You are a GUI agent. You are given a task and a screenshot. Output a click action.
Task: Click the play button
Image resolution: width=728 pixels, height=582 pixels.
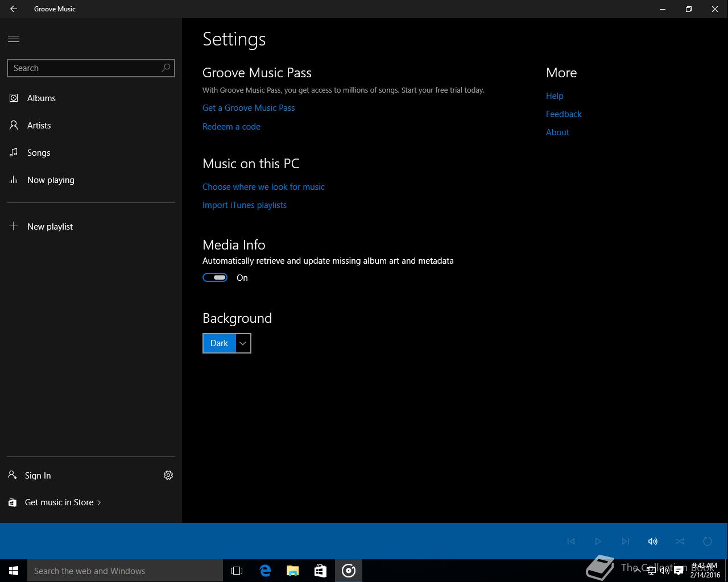point(598,541)
